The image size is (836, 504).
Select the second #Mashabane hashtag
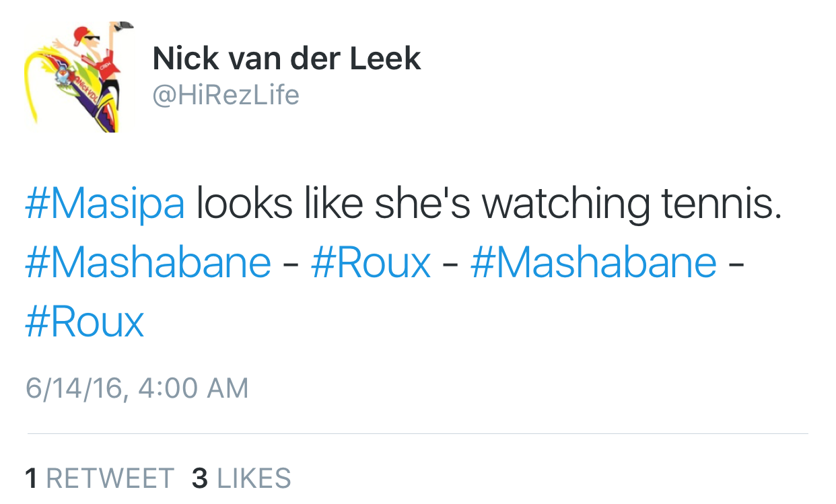593,263
